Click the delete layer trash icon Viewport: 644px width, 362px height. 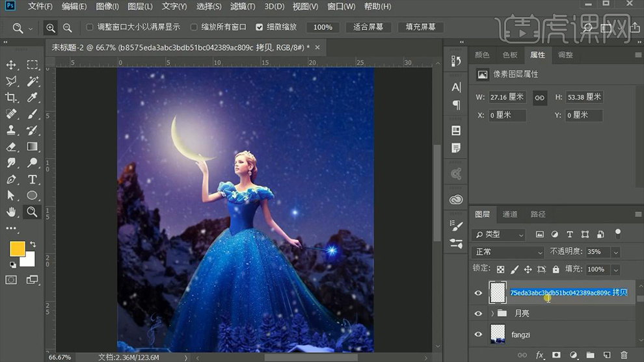click(x=624, y=355)
